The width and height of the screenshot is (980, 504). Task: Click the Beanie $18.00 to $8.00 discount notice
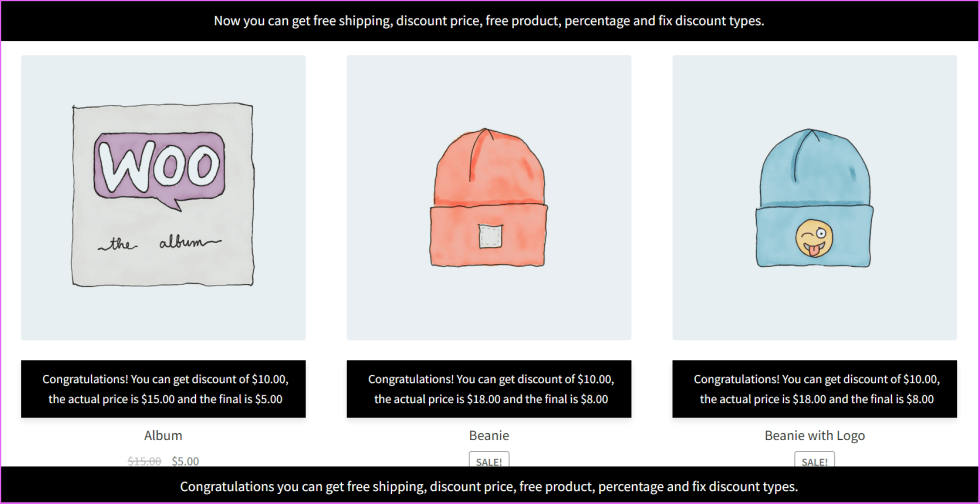coord(489,389)
